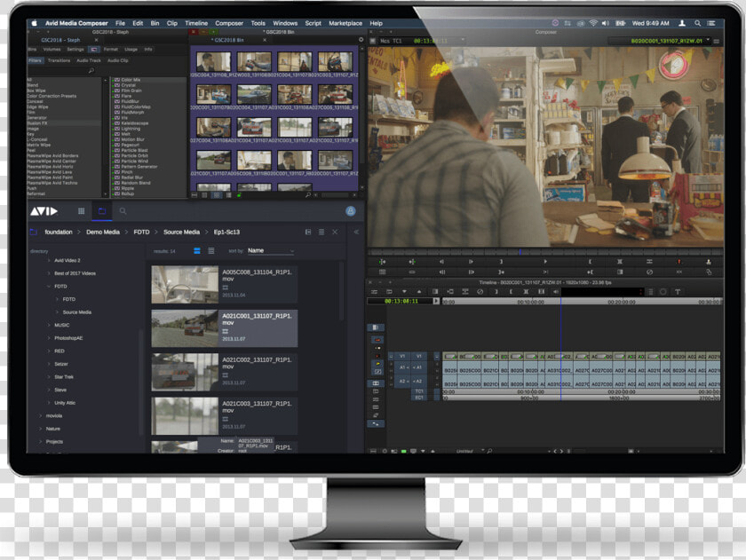Image resolution: width=746 pixels, height=560 pixels.
Task: Select the Illusion FX effect category
Action: [x=63, y=123]
